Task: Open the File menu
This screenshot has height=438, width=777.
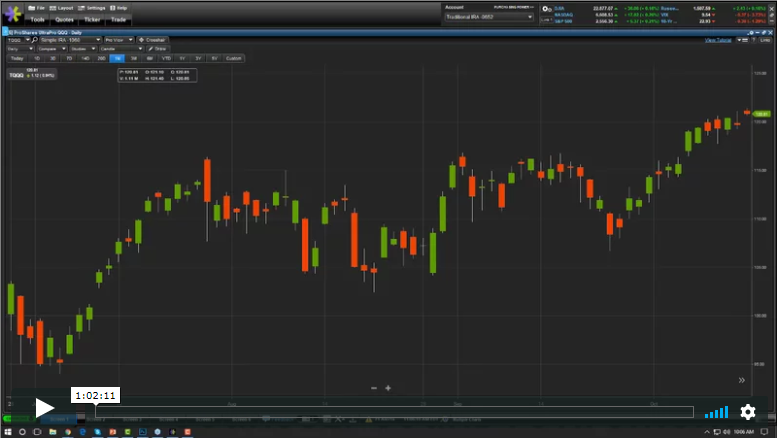Action: pyautogui.click(x=38, y=7)
